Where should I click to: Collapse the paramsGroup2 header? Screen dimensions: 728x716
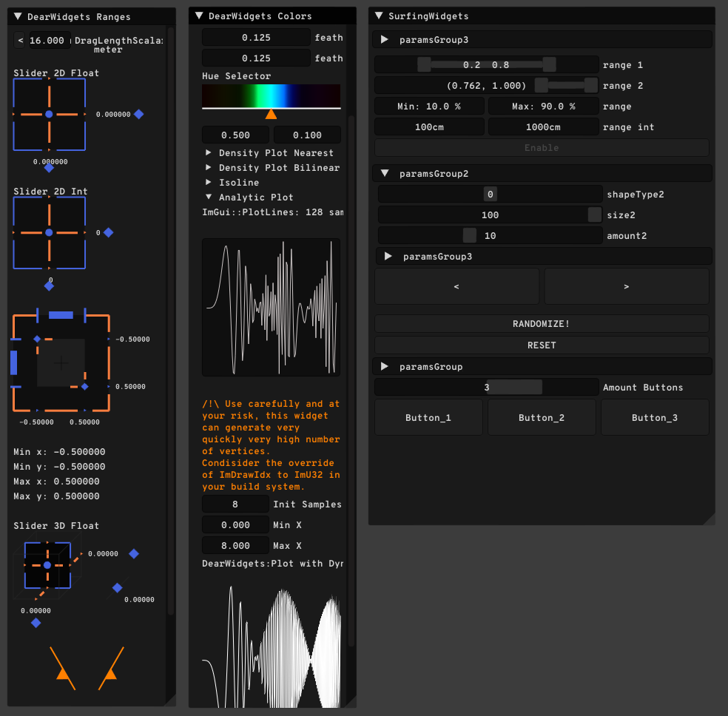(542, 173)
